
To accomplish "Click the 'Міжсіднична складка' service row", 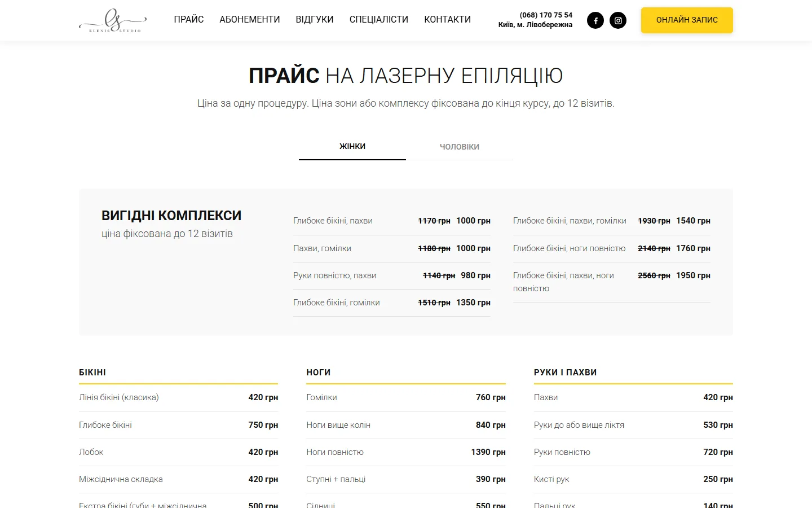I will [178, 479].
